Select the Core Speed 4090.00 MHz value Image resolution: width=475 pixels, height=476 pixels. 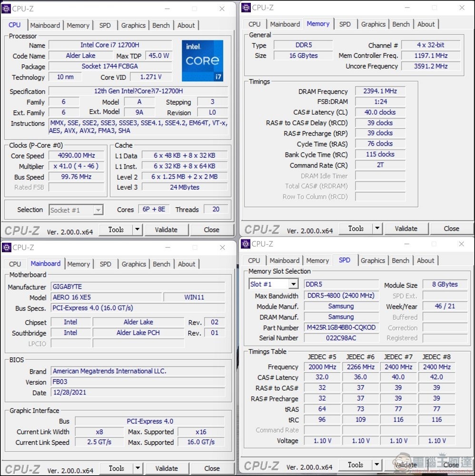pos(76,156)
